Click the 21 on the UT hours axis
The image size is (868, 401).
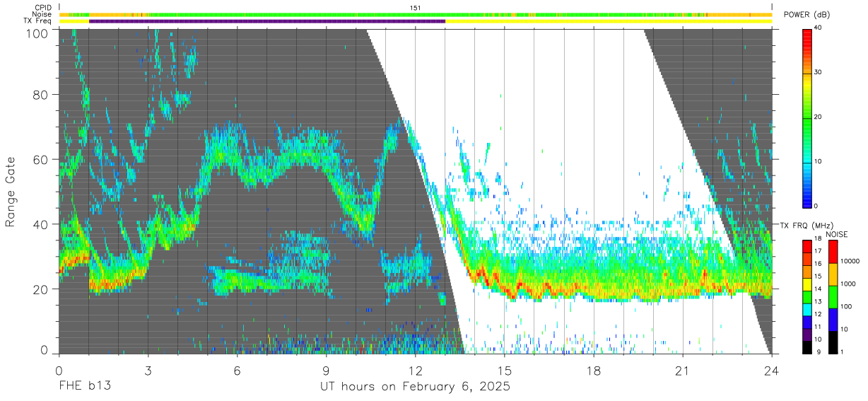[683, 371]
